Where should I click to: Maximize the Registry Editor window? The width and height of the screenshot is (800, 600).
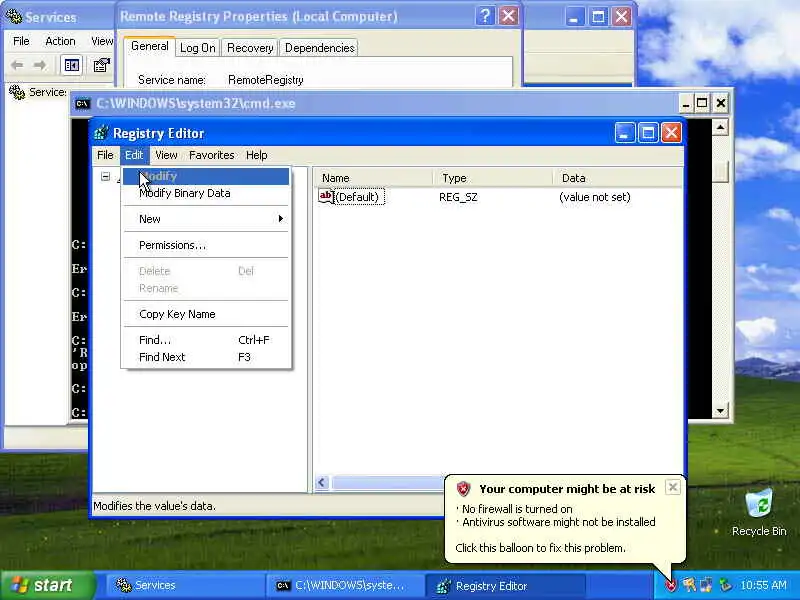(648, 133)
